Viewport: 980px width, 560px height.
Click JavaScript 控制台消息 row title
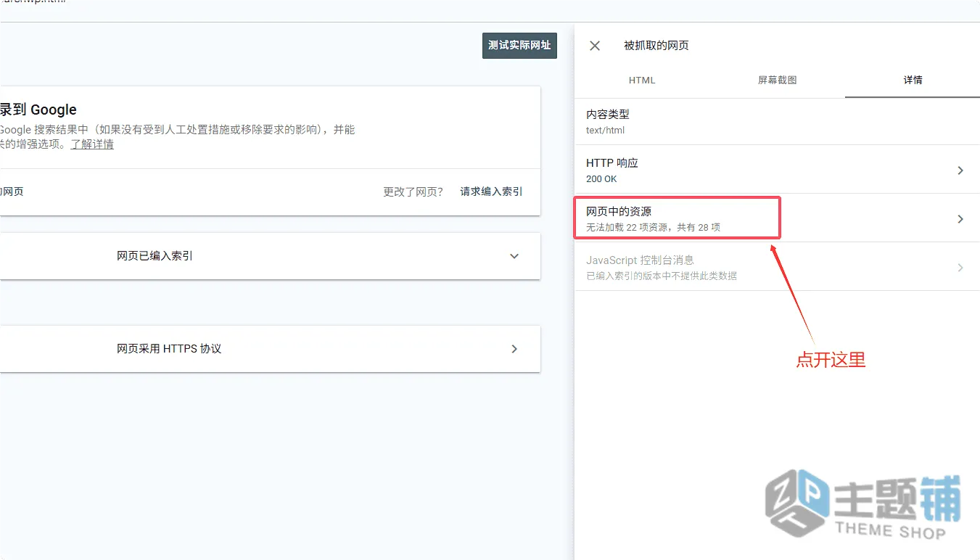click(x=640, y=260)
